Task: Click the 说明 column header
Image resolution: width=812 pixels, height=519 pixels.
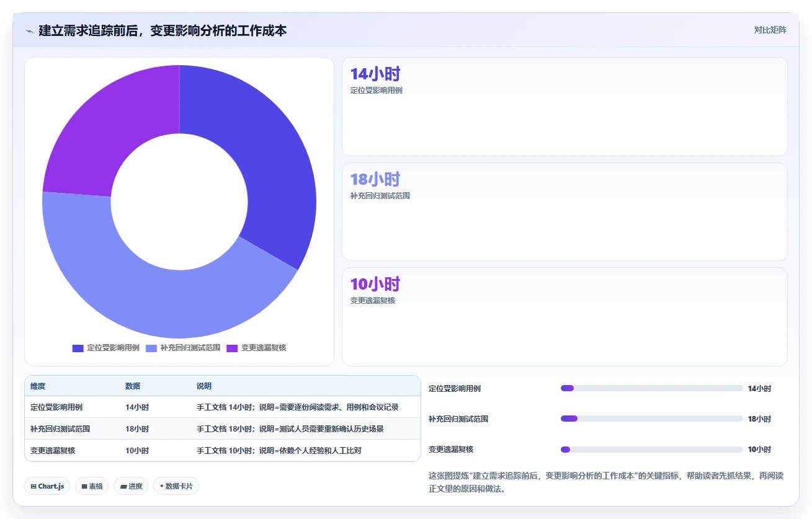Action: coord(204,386)
